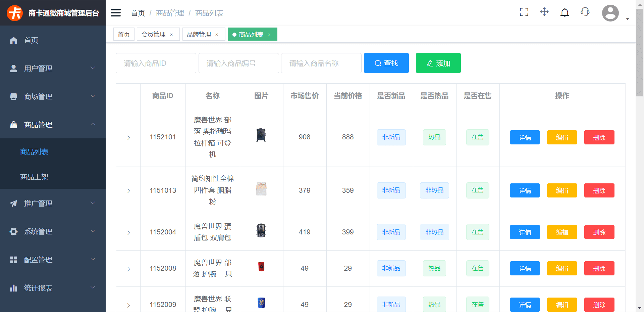Click the 非新品 badge for product 1151013
This screenshot has height=312, width=644.
[x=391, y=190]
